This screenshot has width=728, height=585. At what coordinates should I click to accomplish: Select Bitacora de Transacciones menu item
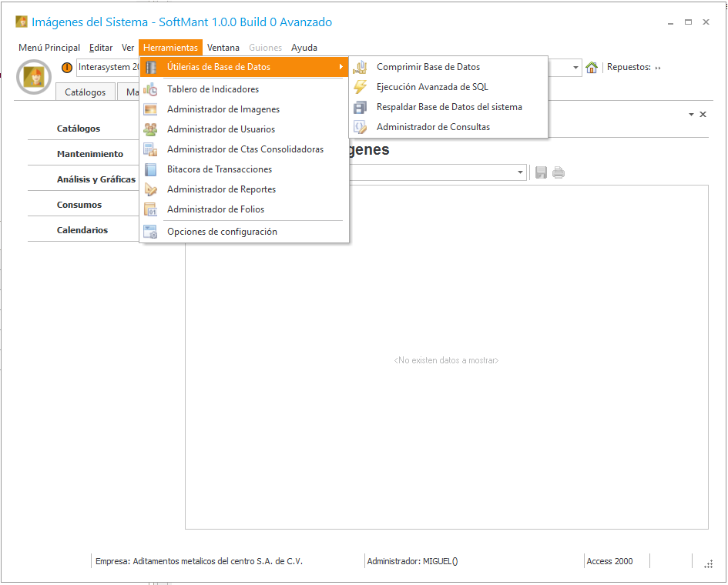tap(219, 169)
